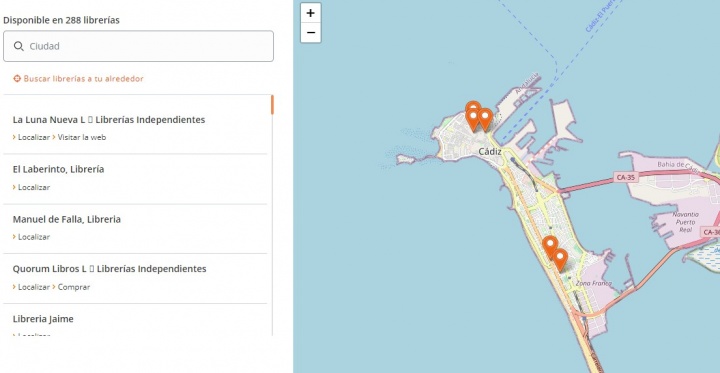
Task: Click the search magnifier icon in Ciudad field
Action: point(18,46)
